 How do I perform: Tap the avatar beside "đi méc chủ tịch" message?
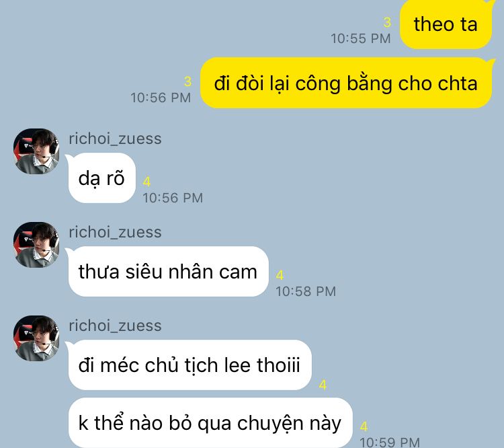36,338
